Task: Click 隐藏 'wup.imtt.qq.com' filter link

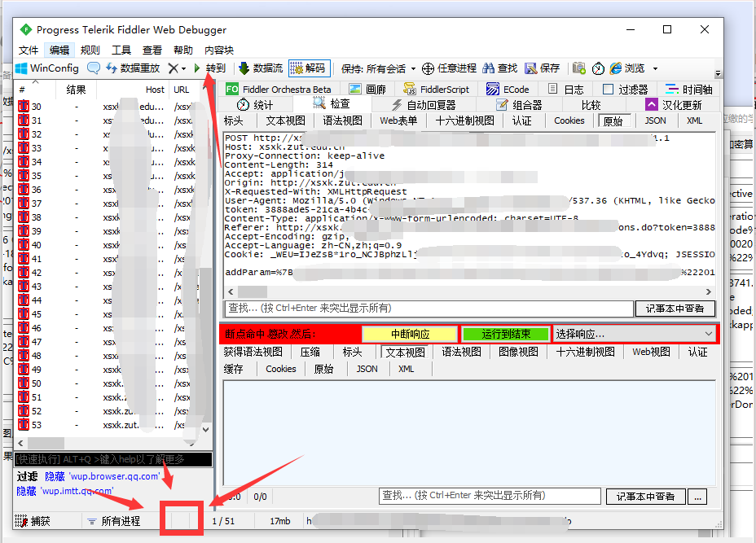Action: pyautogui.click(x=65, y=490)
